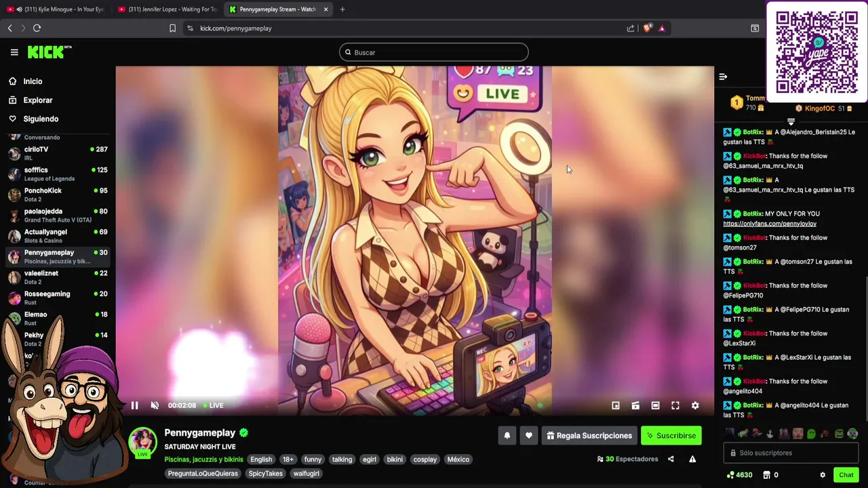Open Rosseegaming channel in sidebar
This screenshot has width=868, height=488.
click(x=58, y=298)
